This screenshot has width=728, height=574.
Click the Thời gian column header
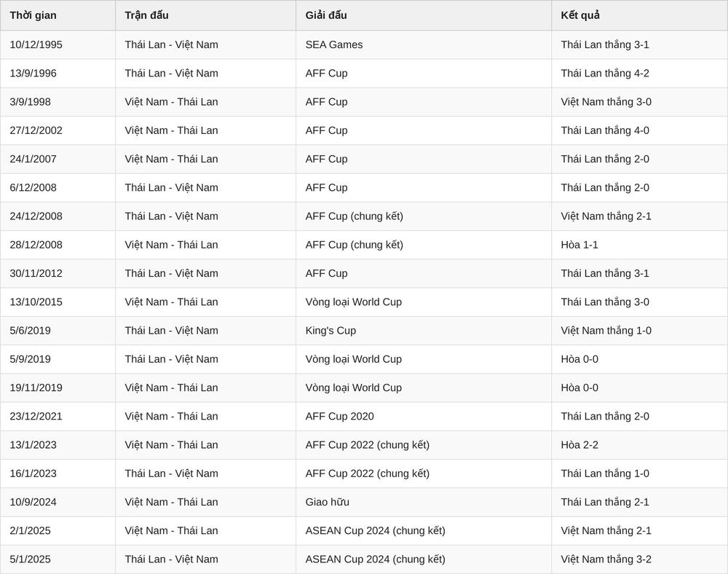click(x=58, y=15)
